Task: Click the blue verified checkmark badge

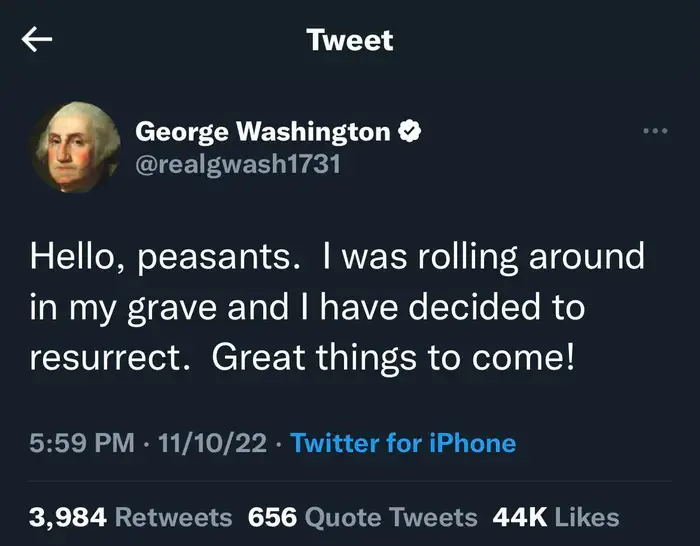Action: click(409, 131)
